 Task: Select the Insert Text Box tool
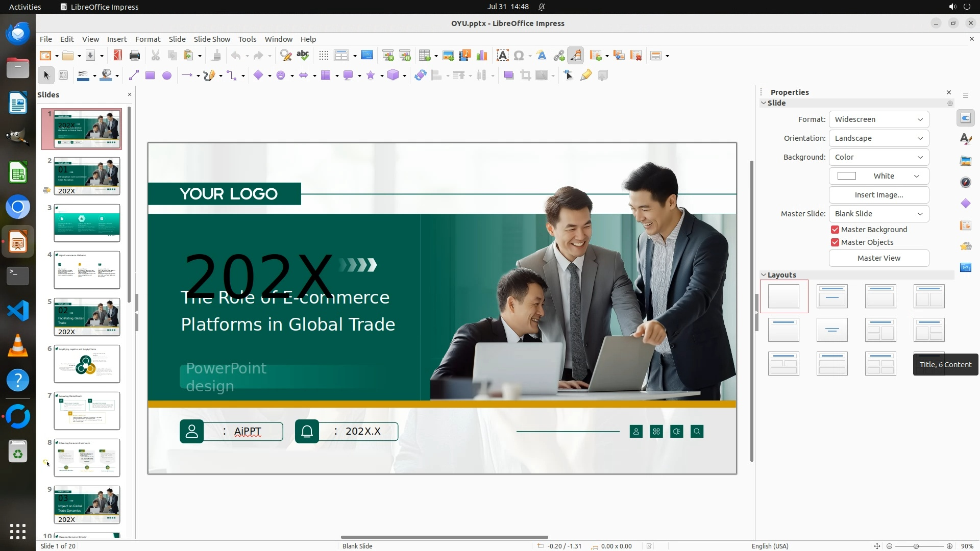click(x=502, y=56)
